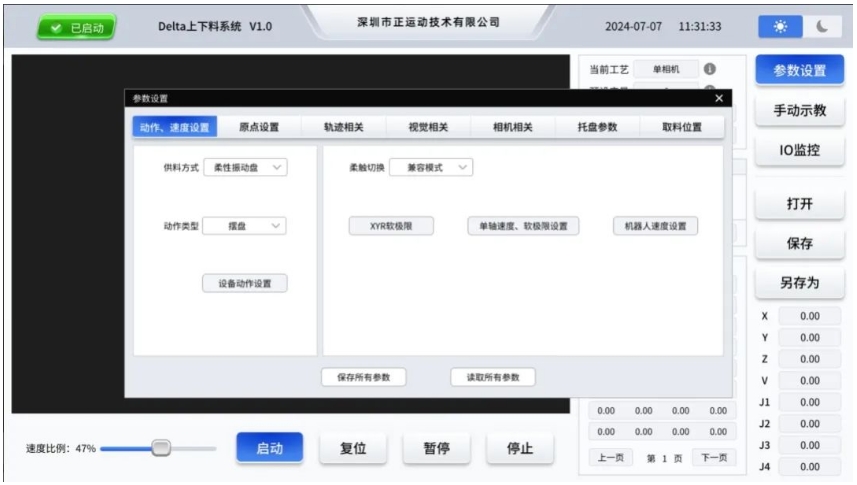This screenshot has height=485, width=857.
Task: Open the 手动示教 panel
Action: pos(800,110)
